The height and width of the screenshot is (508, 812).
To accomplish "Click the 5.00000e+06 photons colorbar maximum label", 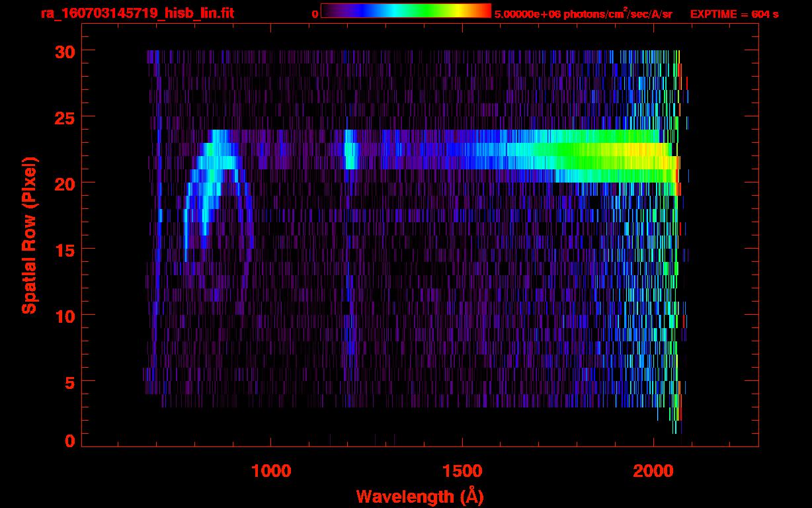I will pyautogui.click(x=583, y=14).
